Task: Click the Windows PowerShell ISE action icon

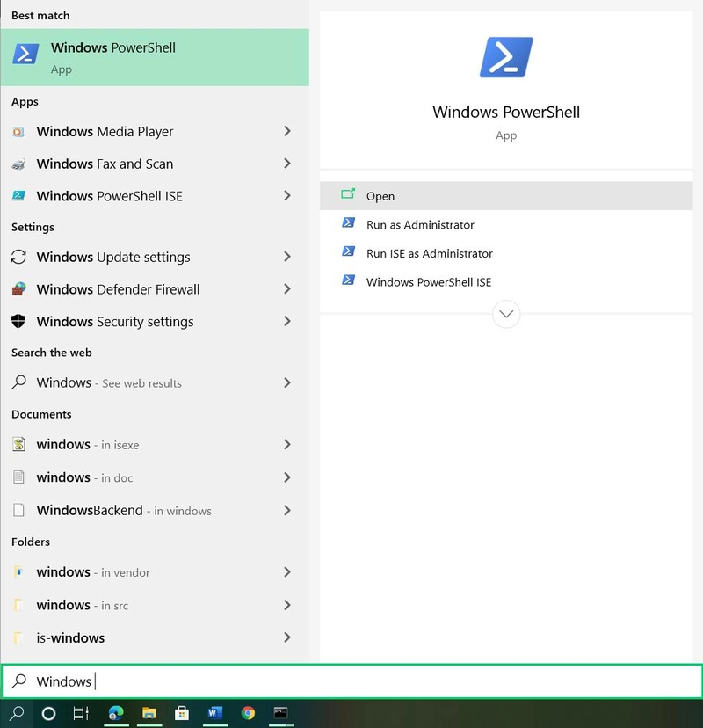Action: [x=349, y=280]
